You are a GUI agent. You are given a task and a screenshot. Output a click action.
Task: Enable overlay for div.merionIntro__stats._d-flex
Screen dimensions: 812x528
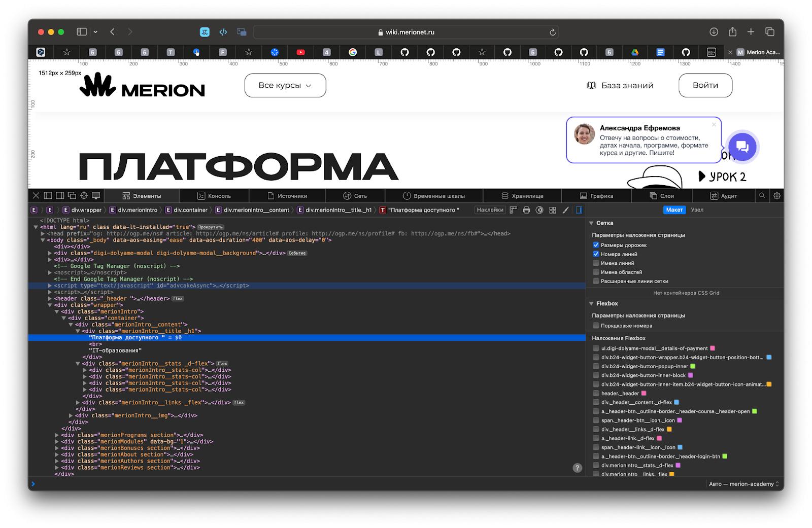click(596, 465)
